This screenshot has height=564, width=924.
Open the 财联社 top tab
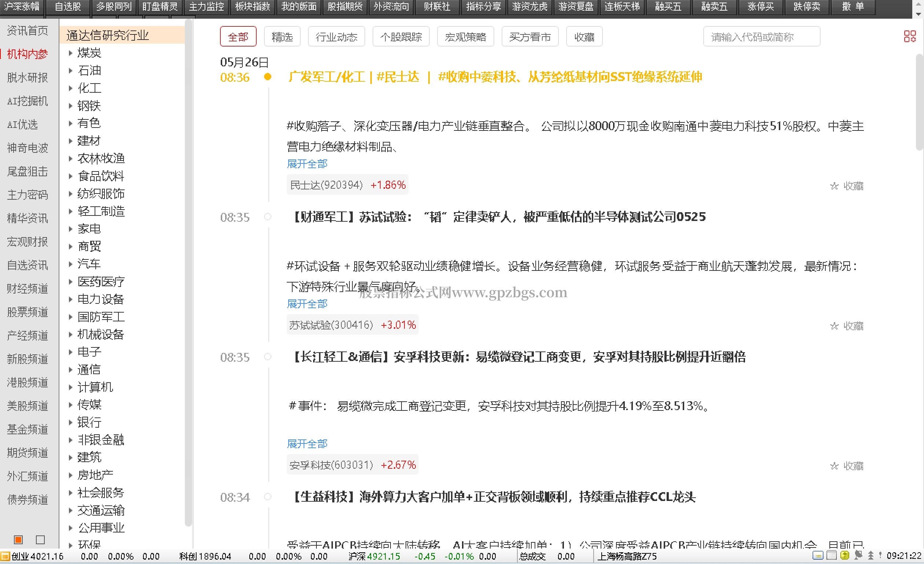437,7
